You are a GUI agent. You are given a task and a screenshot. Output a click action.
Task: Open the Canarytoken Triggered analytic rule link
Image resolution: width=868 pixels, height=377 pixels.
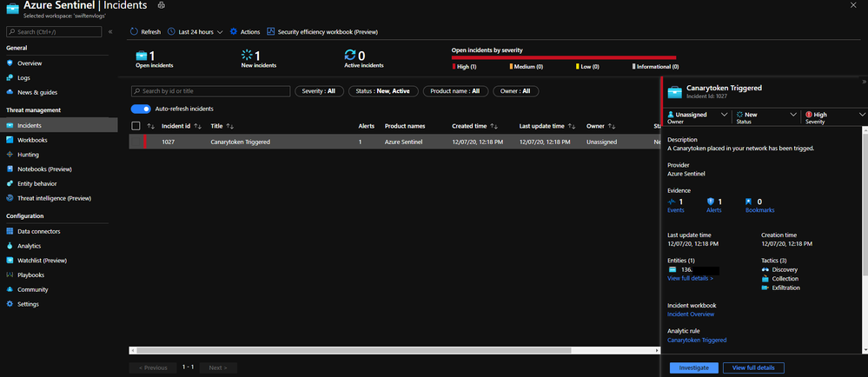tap(697, 340)
